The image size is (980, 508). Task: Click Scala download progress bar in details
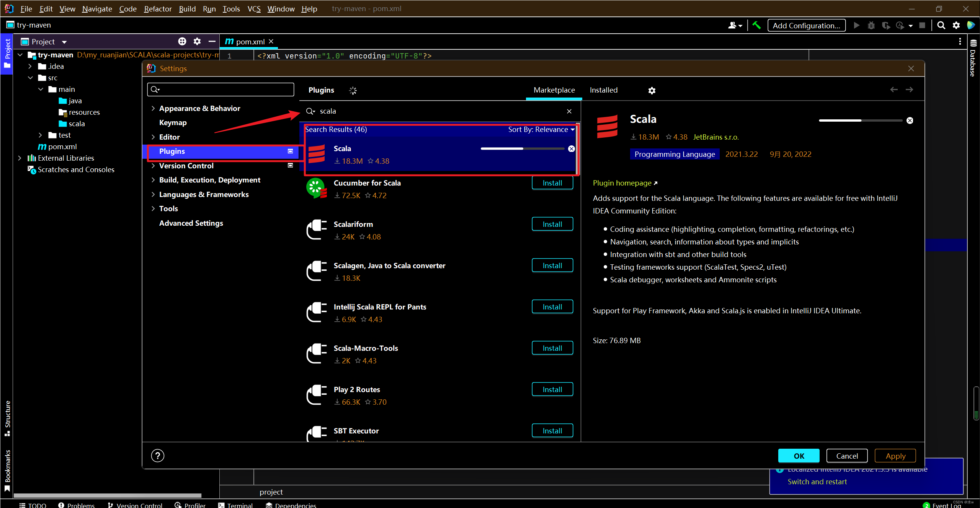[860, 120]
